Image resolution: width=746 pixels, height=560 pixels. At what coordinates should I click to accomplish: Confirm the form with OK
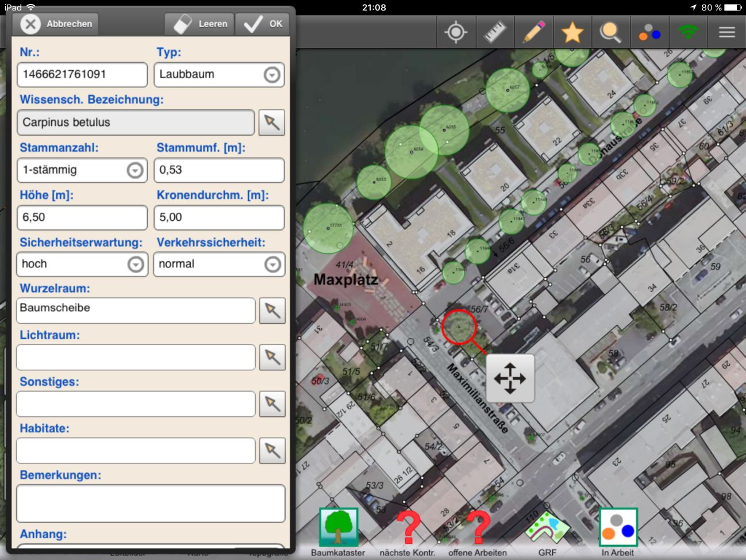pos(264,24)
